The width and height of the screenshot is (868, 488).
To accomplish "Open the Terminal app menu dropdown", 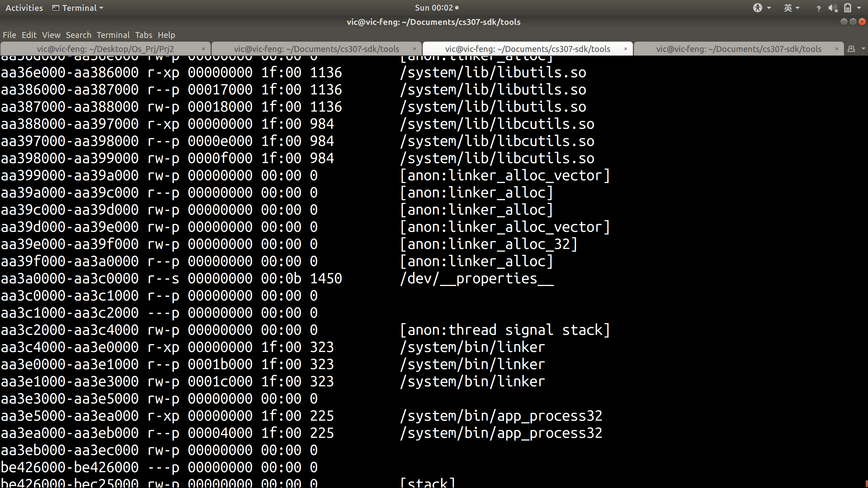I will coord(78,8).
